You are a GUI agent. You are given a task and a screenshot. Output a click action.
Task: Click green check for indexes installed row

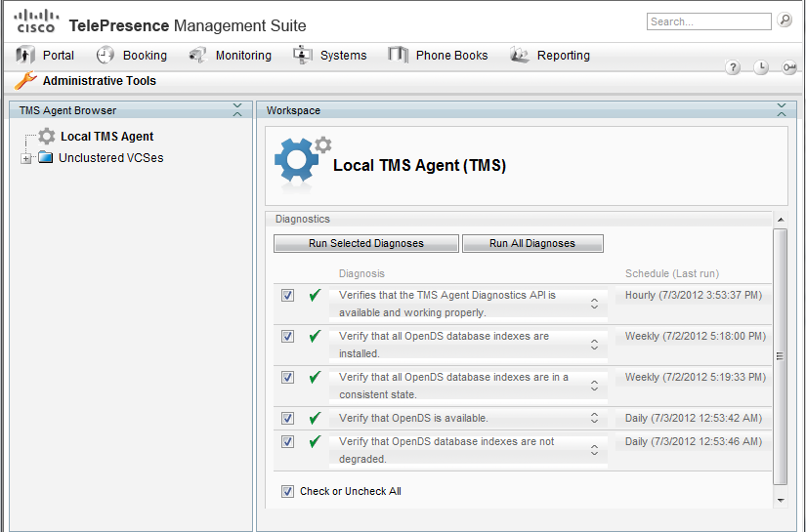click(315, 337)
